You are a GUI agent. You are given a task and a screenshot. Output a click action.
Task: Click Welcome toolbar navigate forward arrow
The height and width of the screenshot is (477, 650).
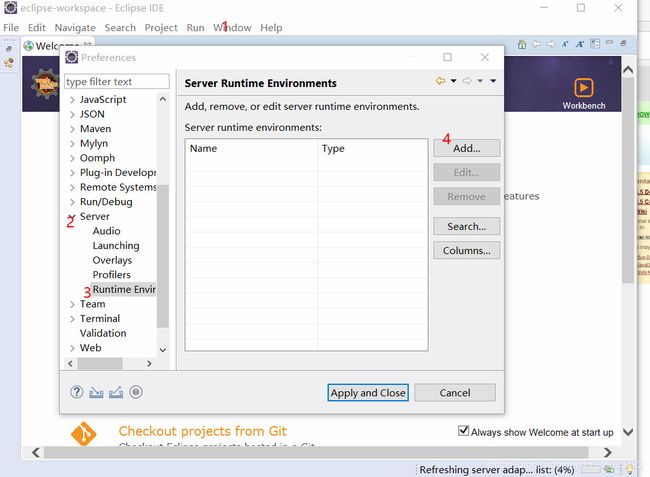[551, 44]
